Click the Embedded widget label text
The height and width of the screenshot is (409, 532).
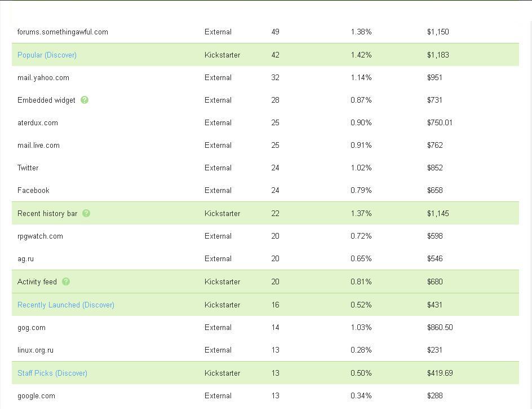pyautogui.click(x=46, y=100)
